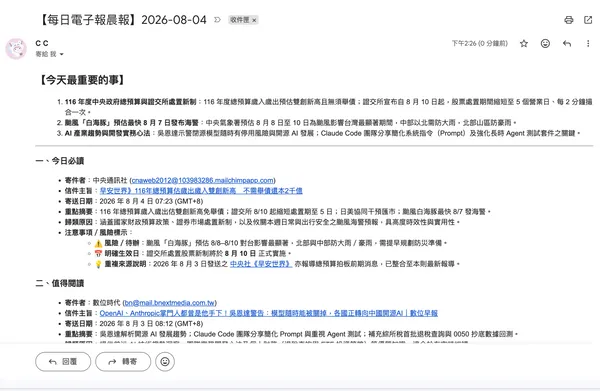Remove the 收件匣 label with its x
This screenshot has width=600, height=391.
(x=254, y=20)
